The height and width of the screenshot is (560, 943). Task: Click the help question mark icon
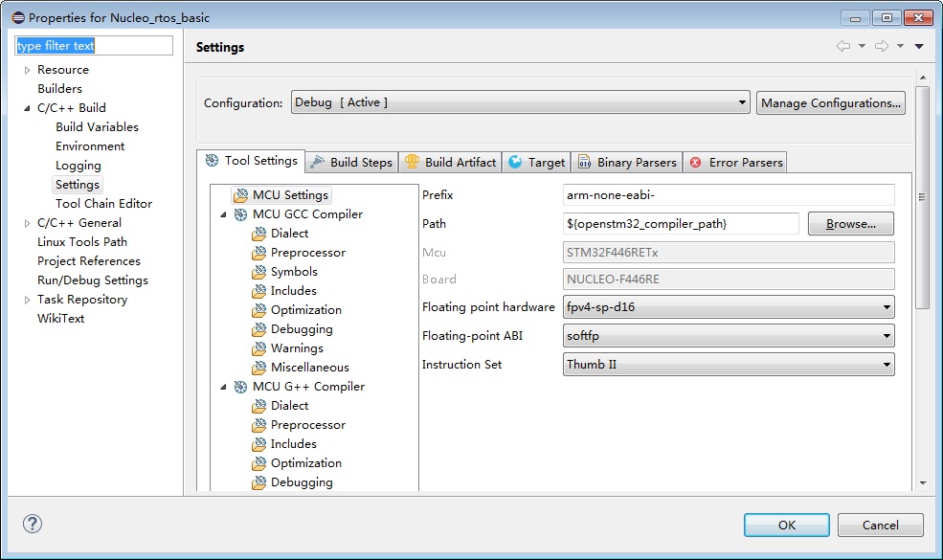click(32, 524)
